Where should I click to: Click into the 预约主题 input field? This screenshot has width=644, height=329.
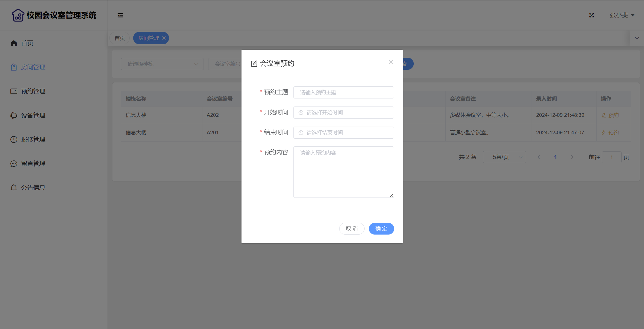344,92
